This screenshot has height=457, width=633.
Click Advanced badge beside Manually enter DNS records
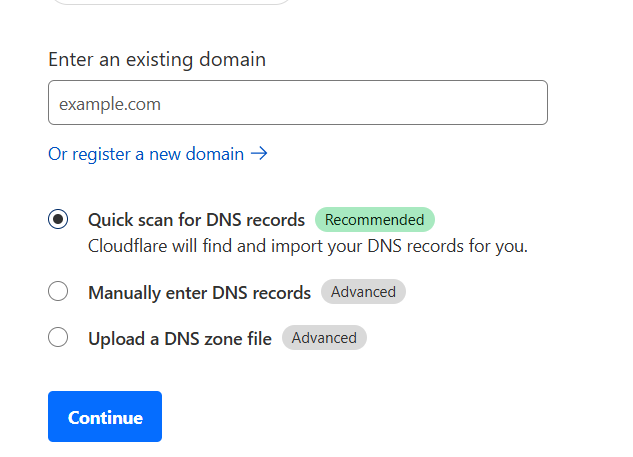[363, 291]
